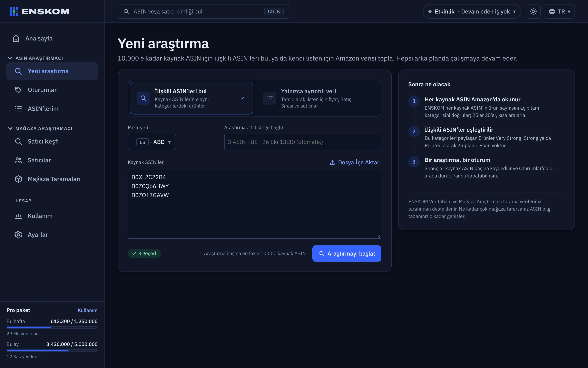Open TR language dropdown
The height and width of the screenshot is (368, 588).
tap(559, 11)
